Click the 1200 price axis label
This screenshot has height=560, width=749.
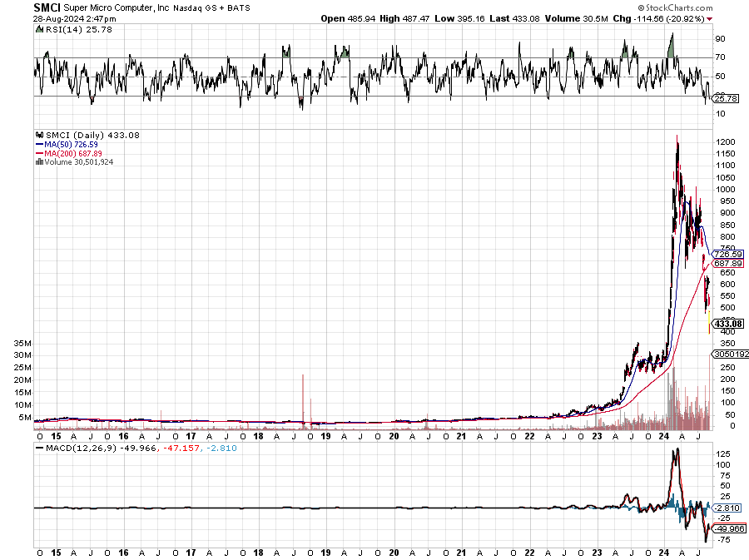[x=726, y=141]
